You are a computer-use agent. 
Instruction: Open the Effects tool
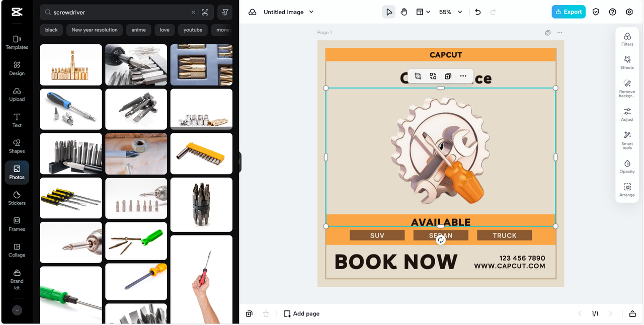(627, 63)
